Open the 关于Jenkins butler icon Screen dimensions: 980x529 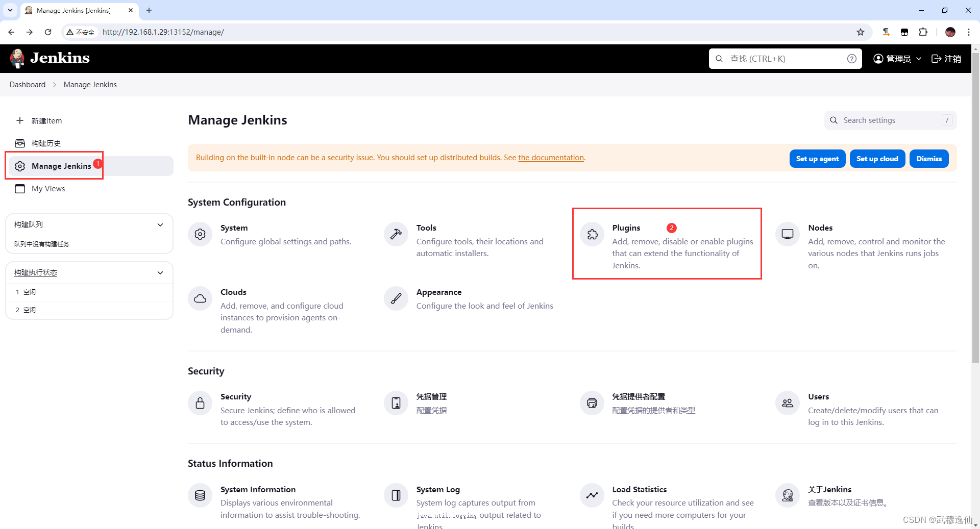coord(788,495)
